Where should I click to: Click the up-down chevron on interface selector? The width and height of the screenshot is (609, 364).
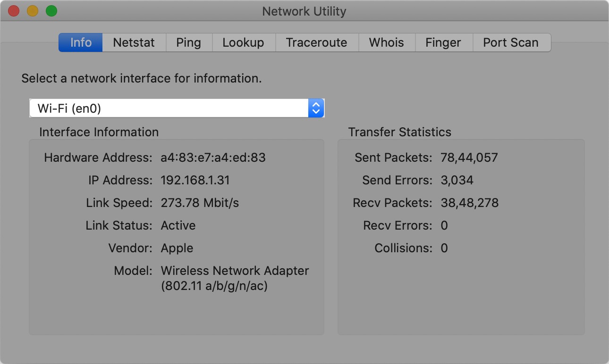click(316, 108)
